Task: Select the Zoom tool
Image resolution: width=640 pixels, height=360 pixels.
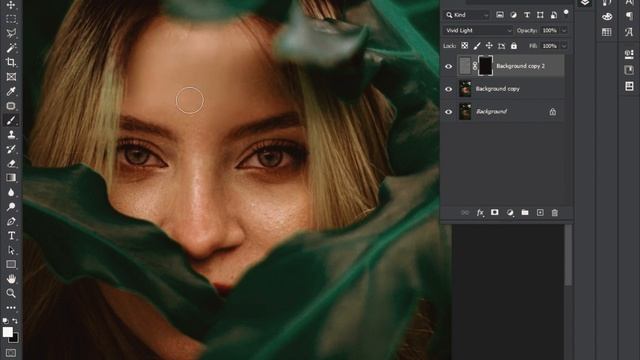Action: coord(11,293)
